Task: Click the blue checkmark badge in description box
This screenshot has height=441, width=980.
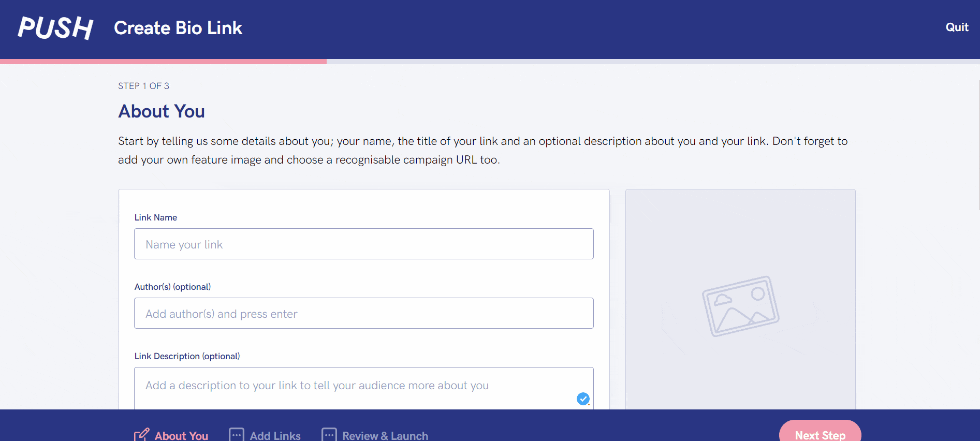Action: (583, 399)
